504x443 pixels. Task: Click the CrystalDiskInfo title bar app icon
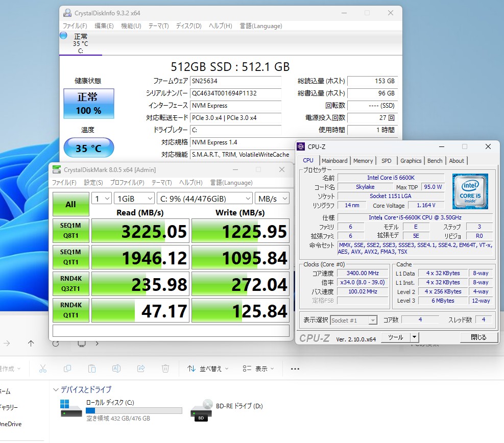[67, 13]
